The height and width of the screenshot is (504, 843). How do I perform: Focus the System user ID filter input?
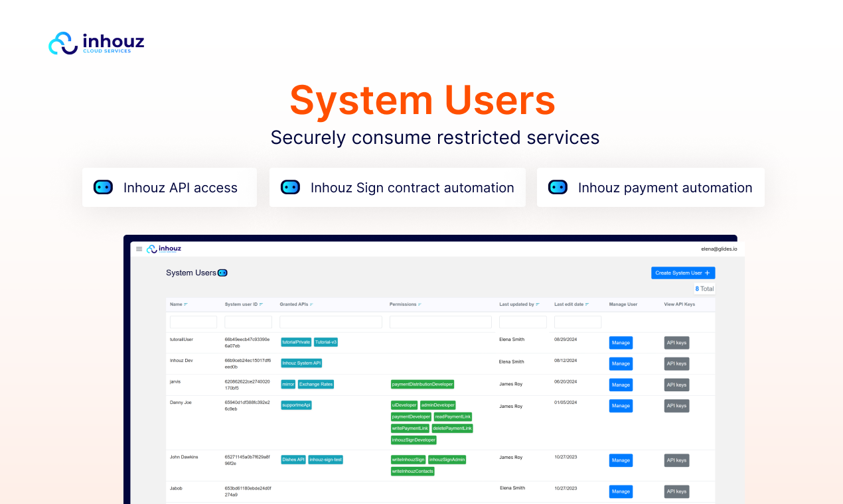pos(248,322)
